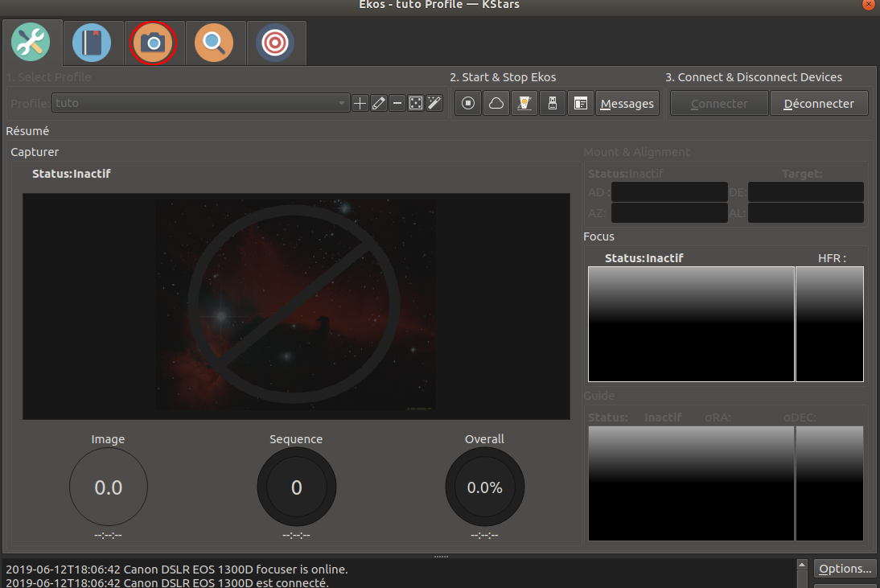Open the INDI control panel lamp icon
Viewport: 880px width, 588px height.
click(x=524, y=103)
